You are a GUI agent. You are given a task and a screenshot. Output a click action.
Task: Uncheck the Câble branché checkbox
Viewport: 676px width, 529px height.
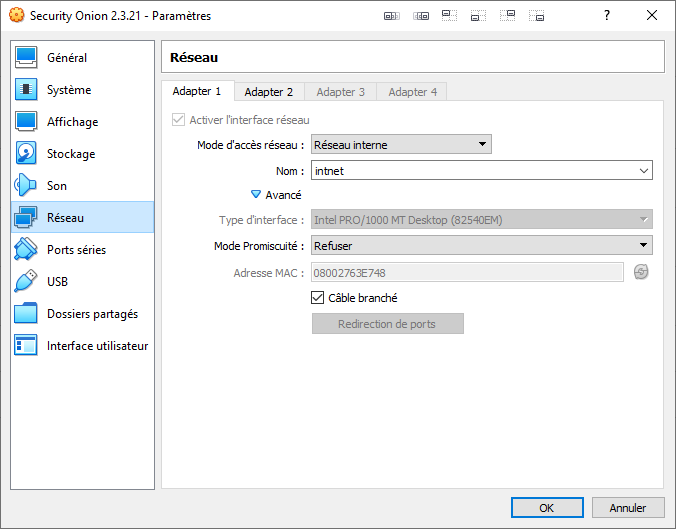(317, 297)
